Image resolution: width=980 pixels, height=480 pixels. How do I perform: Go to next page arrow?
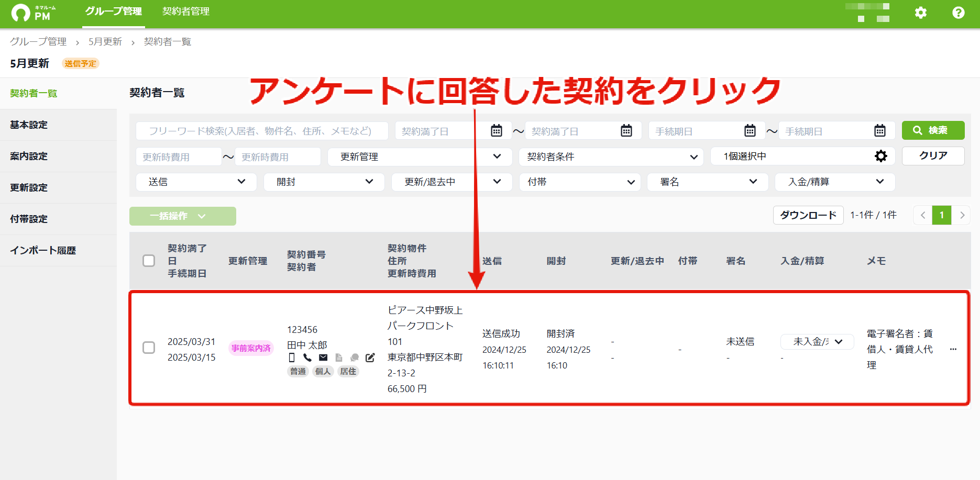[x=962, y=215]
